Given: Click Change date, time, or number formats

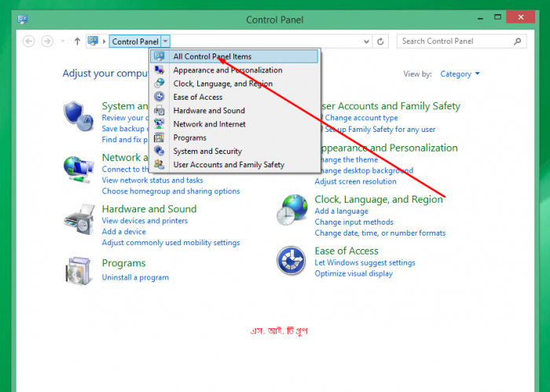Looking at the screenshot, I should point(379,233).
